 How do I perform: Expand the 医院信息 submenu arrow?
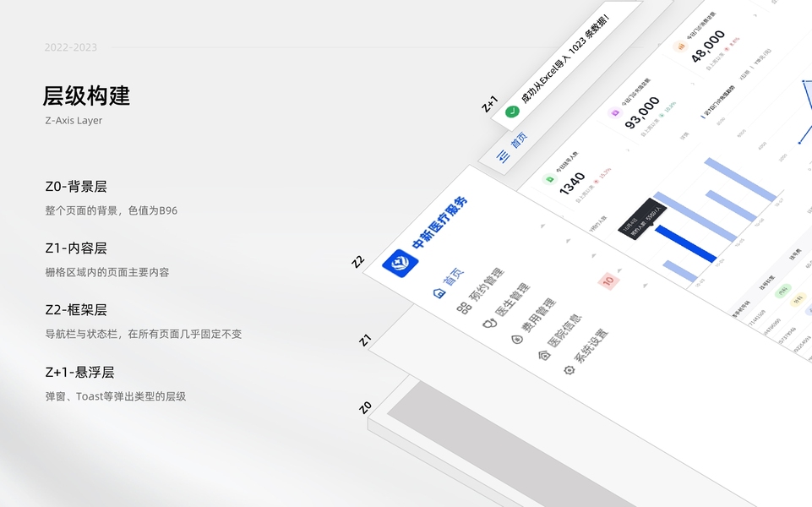point(619,270)
